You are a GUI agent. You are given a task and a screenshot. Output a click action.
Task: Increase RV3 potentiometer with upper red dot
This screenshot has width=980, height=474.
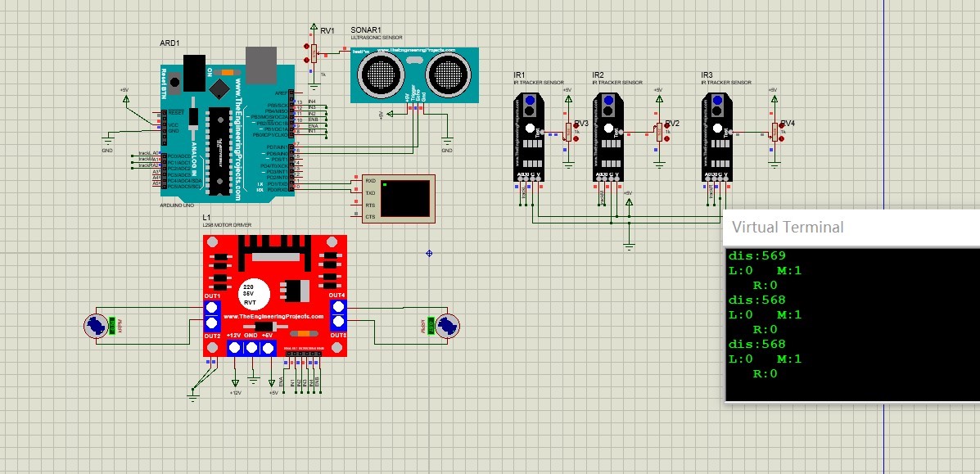tap(576, 126)
